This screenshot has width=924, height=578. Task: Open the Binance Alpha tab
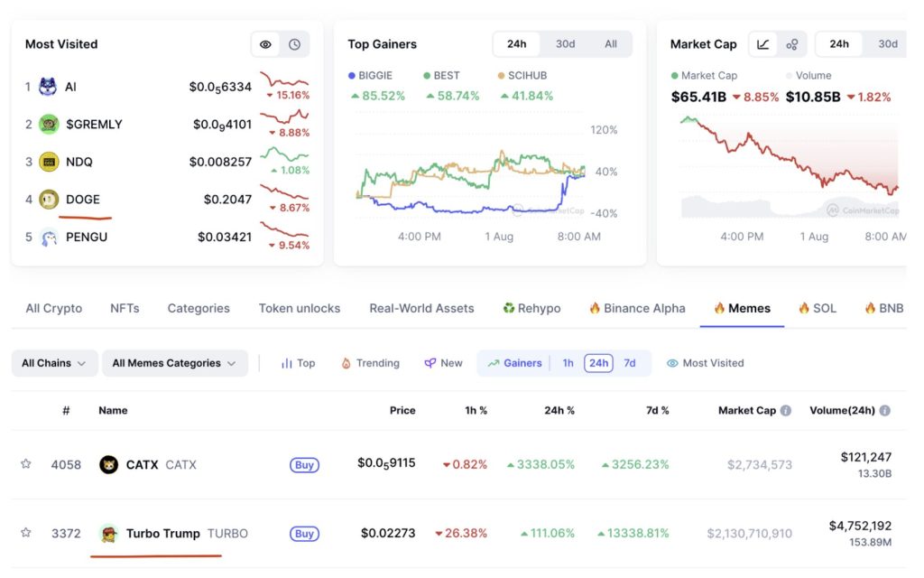click(x=637, y=309)
